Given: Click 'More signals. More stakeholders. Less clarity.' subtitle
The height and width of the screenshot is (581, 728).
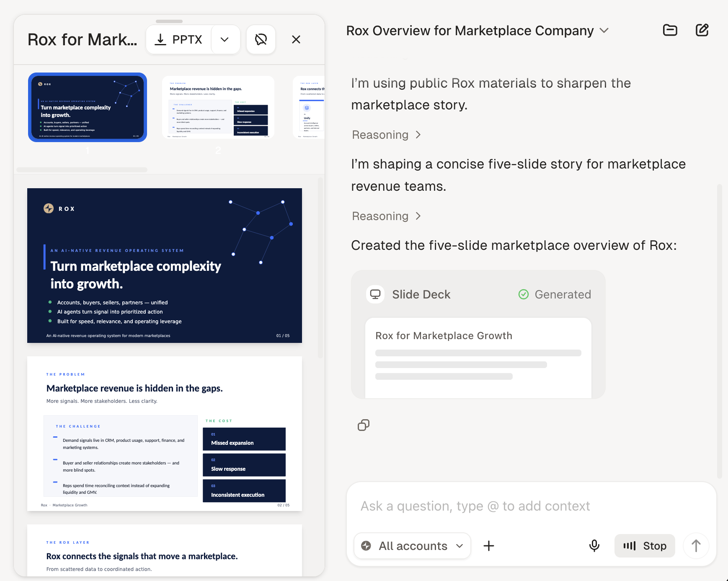Looking at the screenshot, I should 102,401.
